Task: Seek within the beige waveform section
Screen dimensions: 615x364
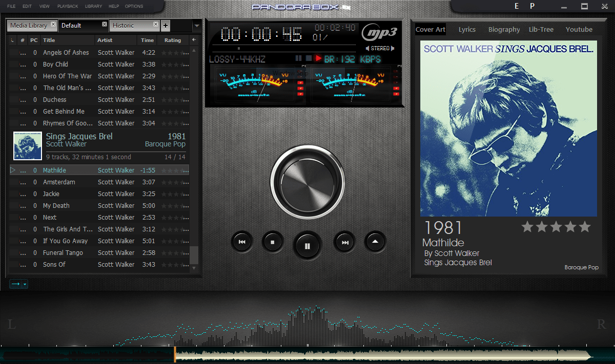Action: click(383, 354)
